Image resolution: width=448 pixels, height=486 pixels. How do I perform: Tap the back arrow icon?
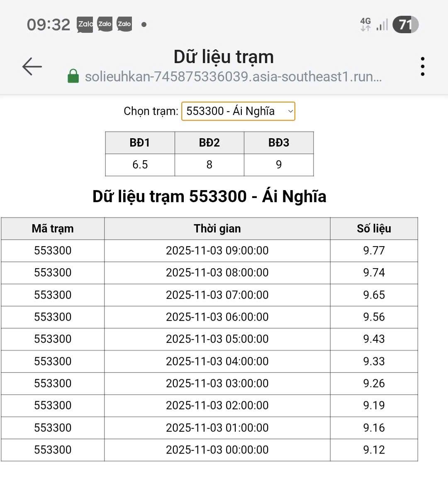coord(32,66)
